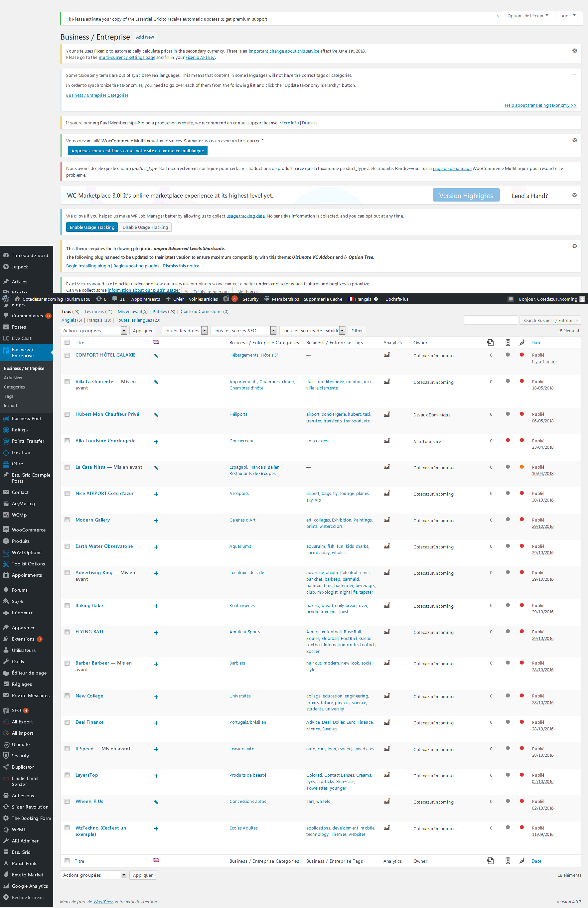The width and height of the screenshot is (588, 908).
Task: Switch to the Publiés (23) filter tab
Action: coord(160,311)
